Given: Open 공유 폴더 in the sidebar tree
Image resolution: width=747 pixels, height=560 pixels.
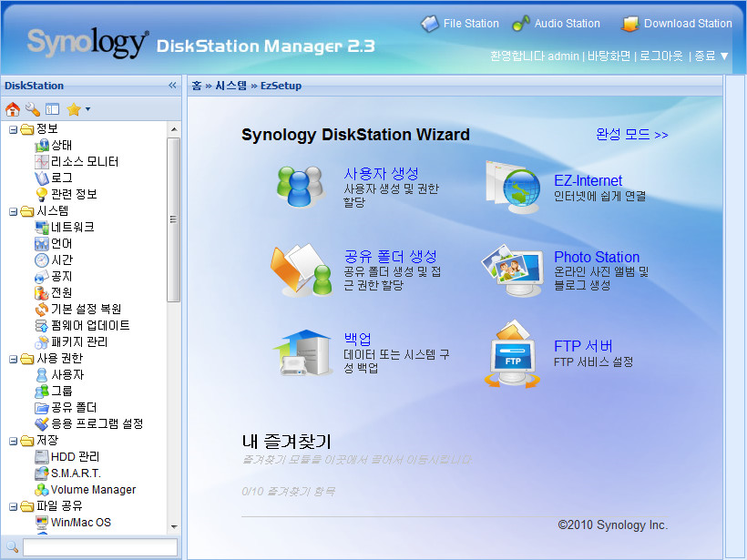Looking at the screenshot, I should click(x=74, y=408).
